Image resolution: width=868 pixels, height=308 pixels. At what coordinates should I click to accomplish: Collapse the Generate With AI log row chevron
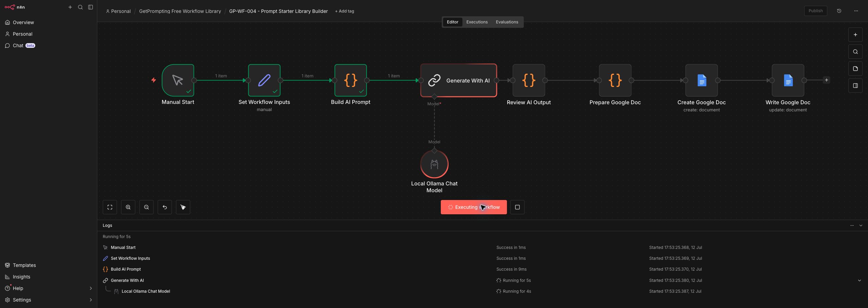point(860,280)
